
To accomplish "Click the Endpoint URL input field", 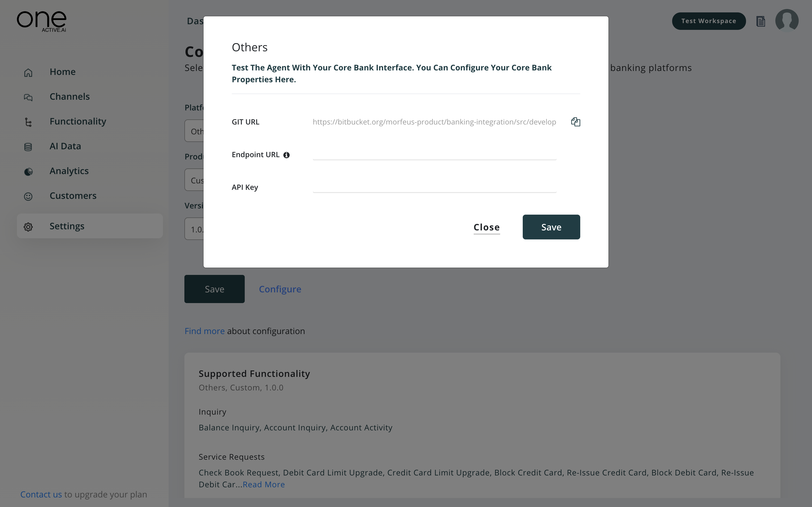I will (x=434, y=154).
